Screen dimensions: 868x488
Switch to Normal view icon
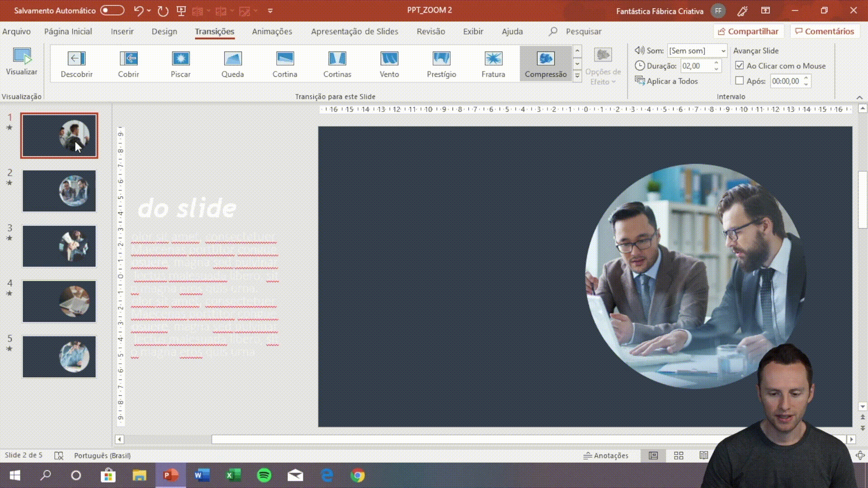(x=653, y=455)
